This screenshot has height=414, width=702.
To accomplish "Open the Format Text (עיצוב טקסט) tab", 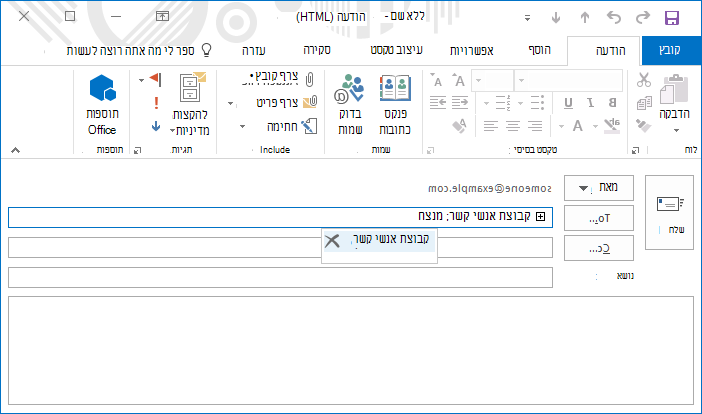I will 397,50.
